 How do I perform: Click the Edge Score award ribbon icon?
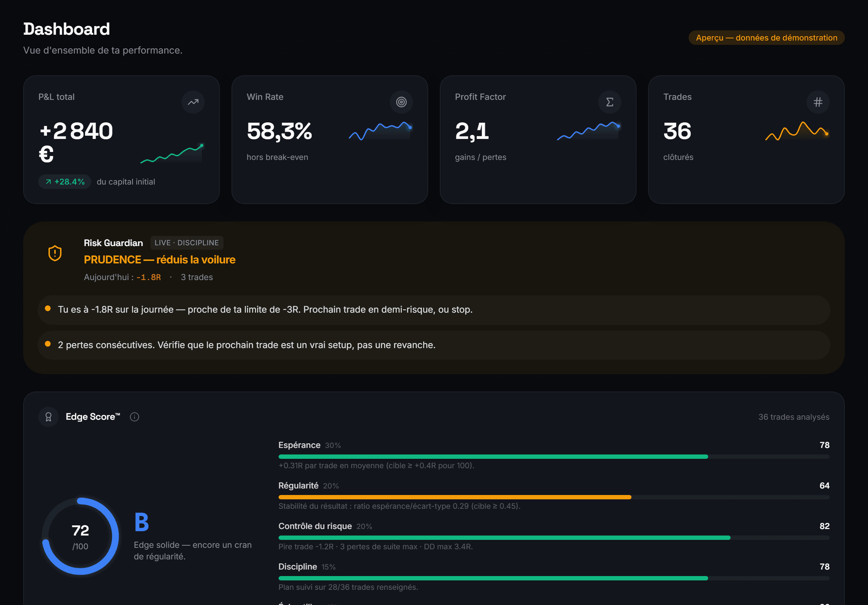48,417
